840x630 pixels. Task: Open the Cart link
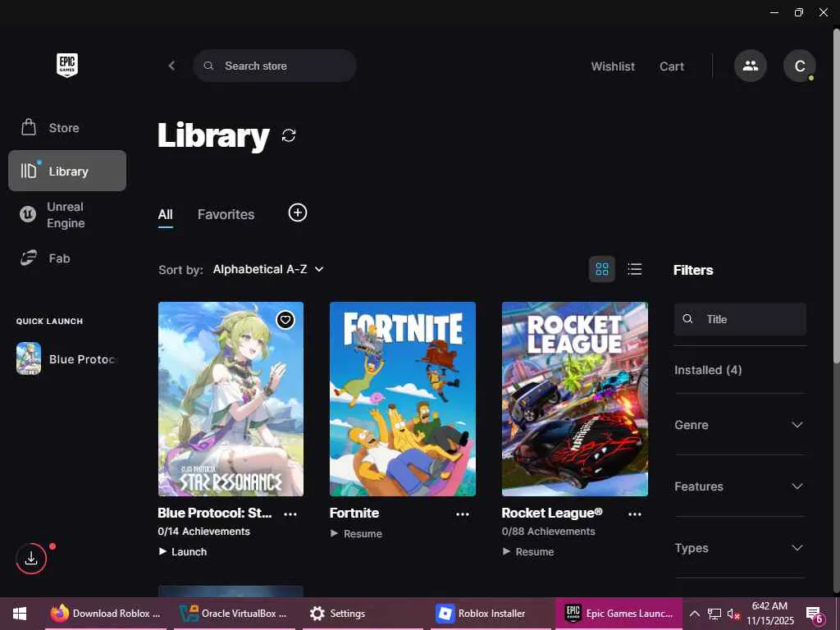click(672, 66)
